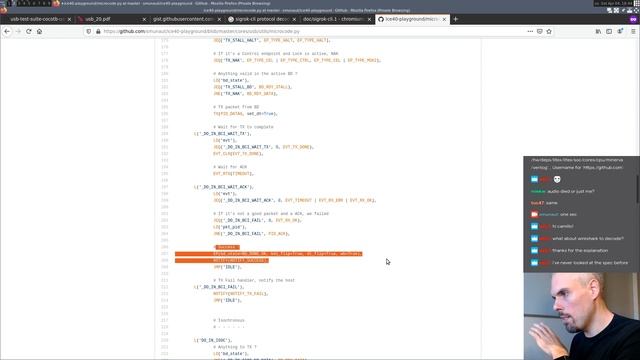Click comment '# Anything valid in the active BD ?'
640x360 pixels.
255,73
